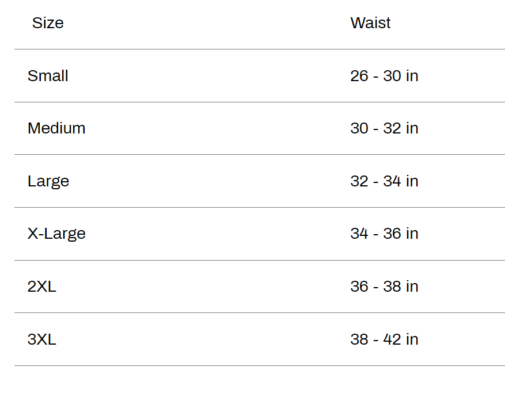Viewport: 505px width, 420px height.
Task: Click the 34 - 36 in waist value
Action: click(384, 234)
